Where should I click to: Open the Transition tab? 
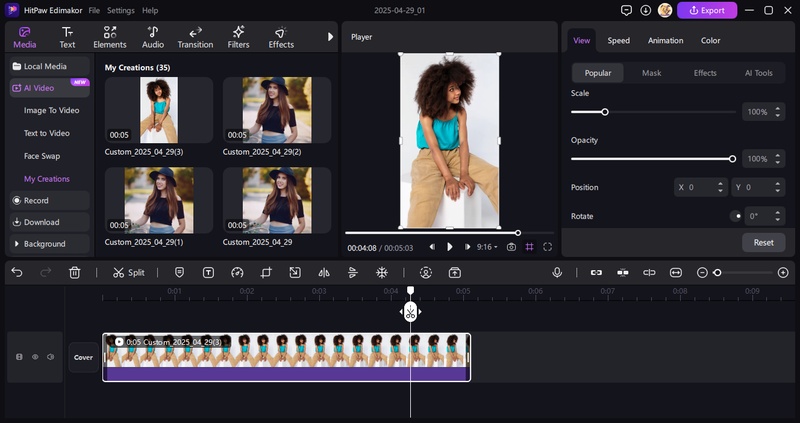point(195,38)
